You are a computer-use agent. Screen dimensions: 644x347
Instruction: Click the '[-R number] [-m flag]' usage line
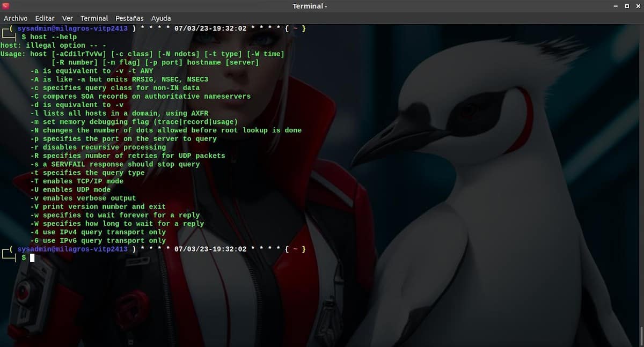155,63
